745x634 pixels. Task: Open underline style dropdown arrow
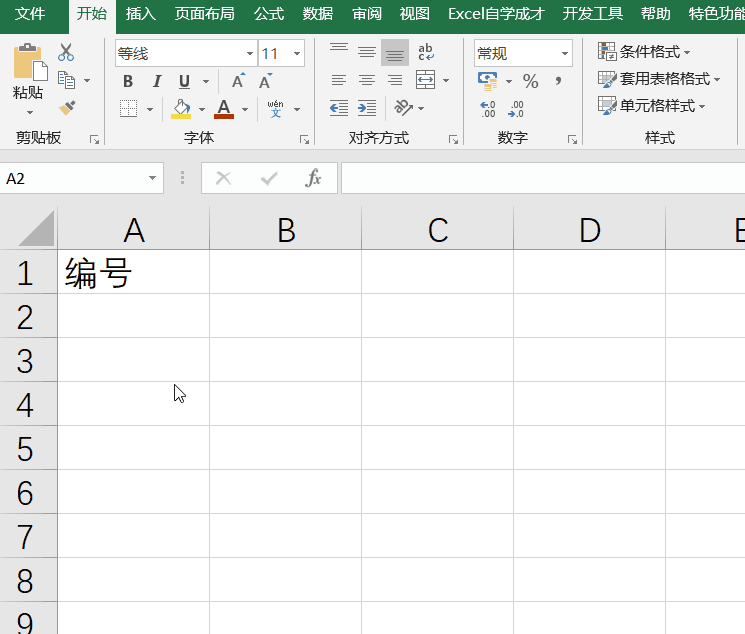[206, 82]
